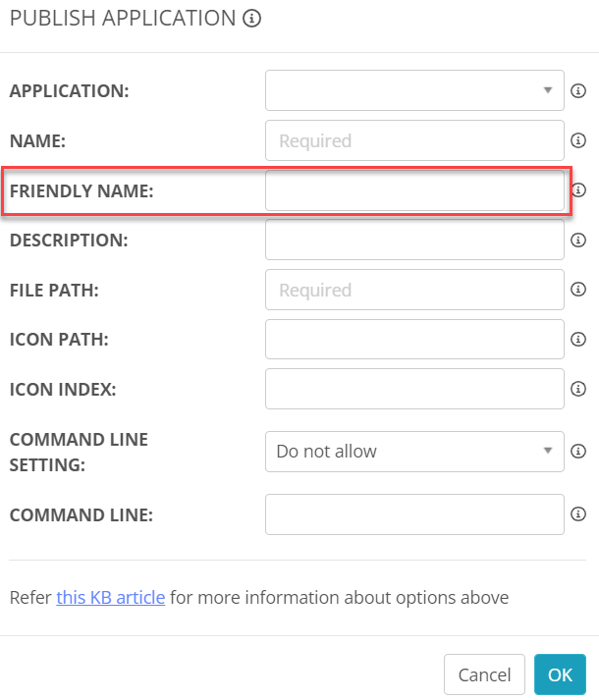The width and height of the screenshot is (599, 700).
Task: Click info icon next to Friendly Name field
Action: (578, 189)
